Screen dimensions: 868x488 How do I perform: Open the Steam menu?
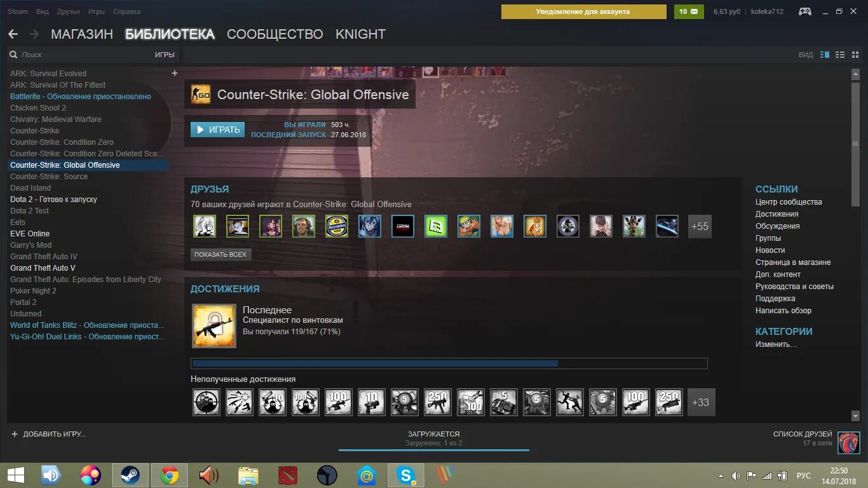[x=18, y=11]
